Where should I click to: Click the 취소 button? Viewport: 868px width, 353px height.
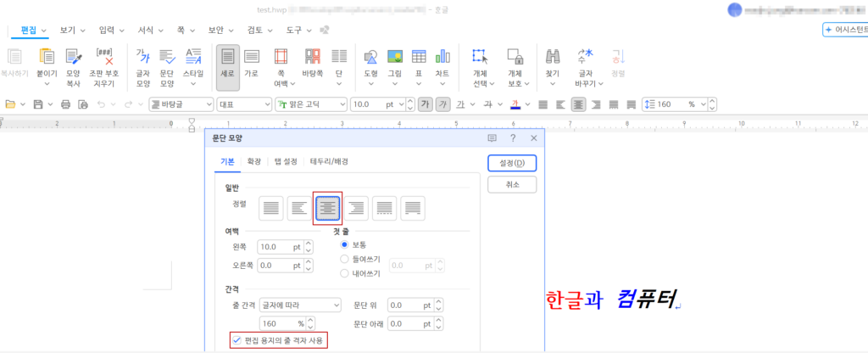pyautogui.click(x=512, y=184)
